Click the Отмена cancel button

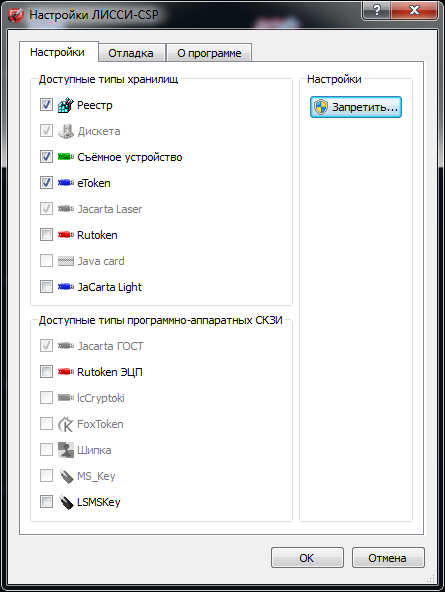coord(388,558)
